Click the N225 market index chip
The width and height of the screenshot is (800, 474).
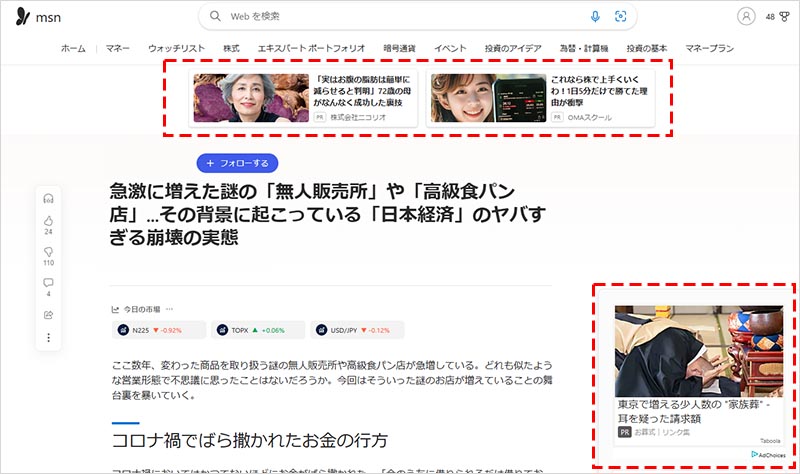[x=160, y=330]
